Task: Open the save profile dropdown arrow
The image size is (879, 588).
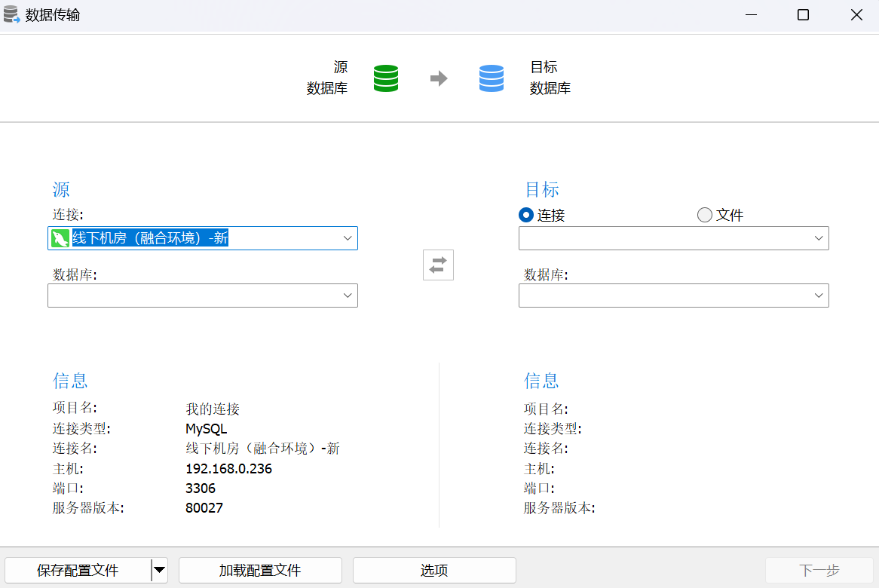Action: click(x=160, y=570)
